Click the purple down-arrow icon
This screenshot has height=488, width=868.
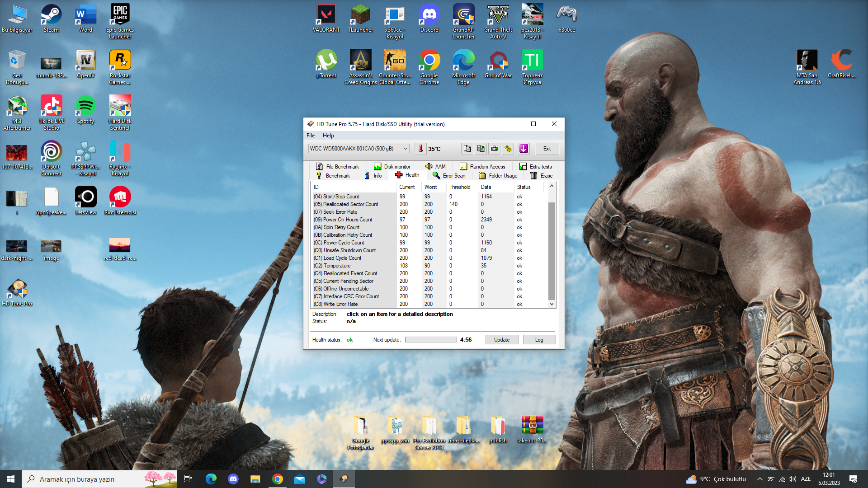tap(524, 149)
